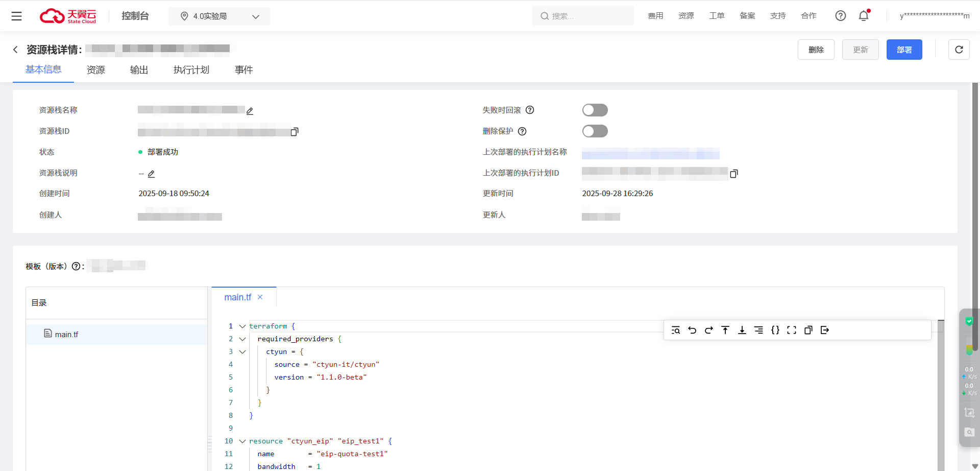Switch to the 执行计划 tab
The image size is (980, 471).
tap(191, 70)
